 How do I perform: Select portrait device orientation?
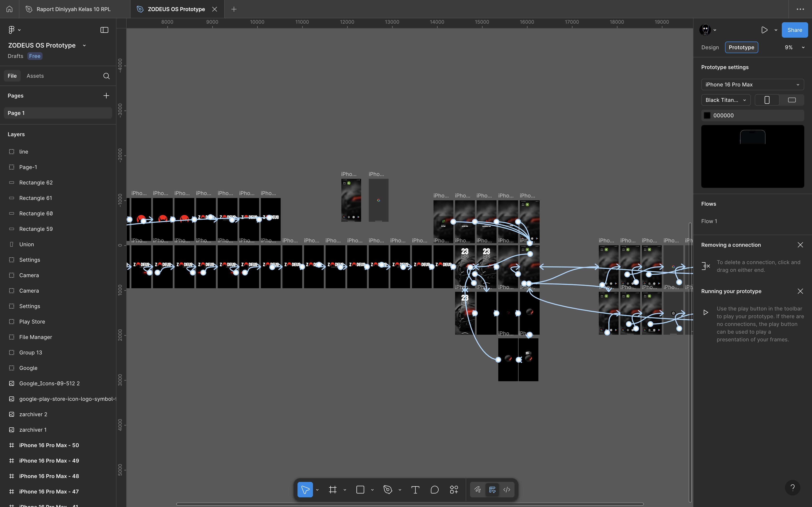click(767, 100)
